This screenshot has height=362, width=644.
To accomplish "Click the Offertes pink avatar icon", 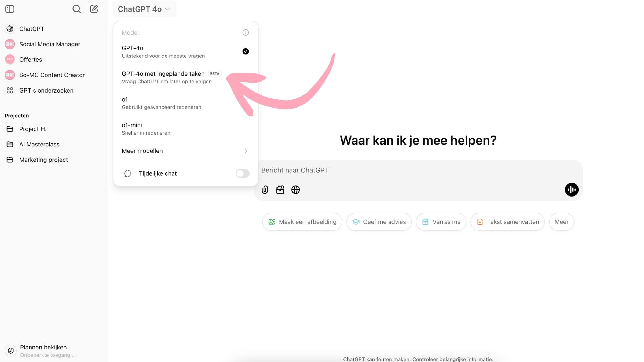I will [x=10, y=60].
